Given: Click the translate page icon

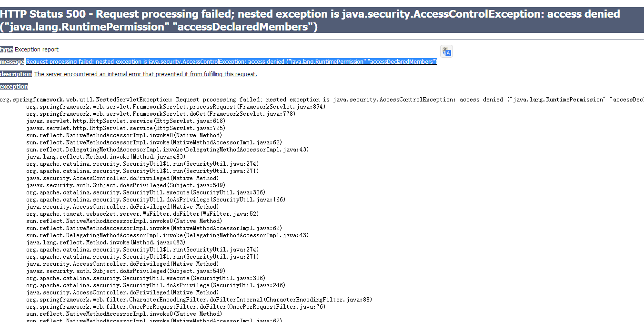Looking at the screenshot, I should [446, 51].
